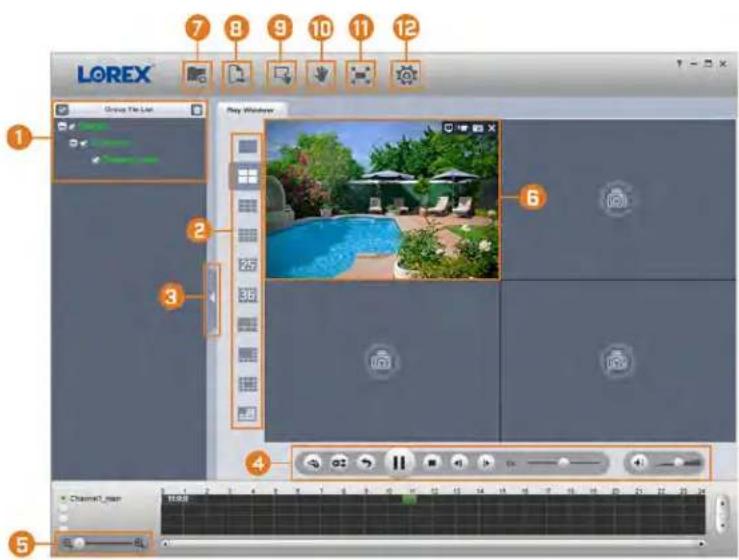Click delete icon right of Group File List
The image size is (739, 560).
[197, 110]
